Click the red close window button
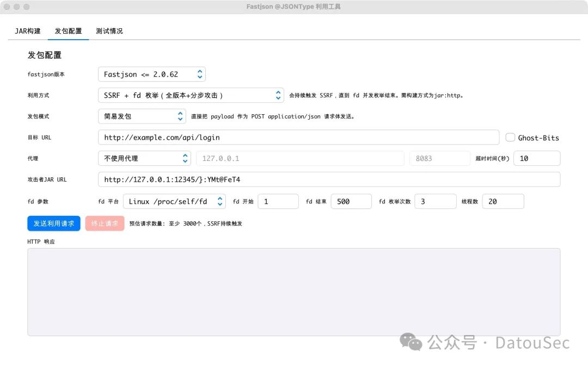 7,7
